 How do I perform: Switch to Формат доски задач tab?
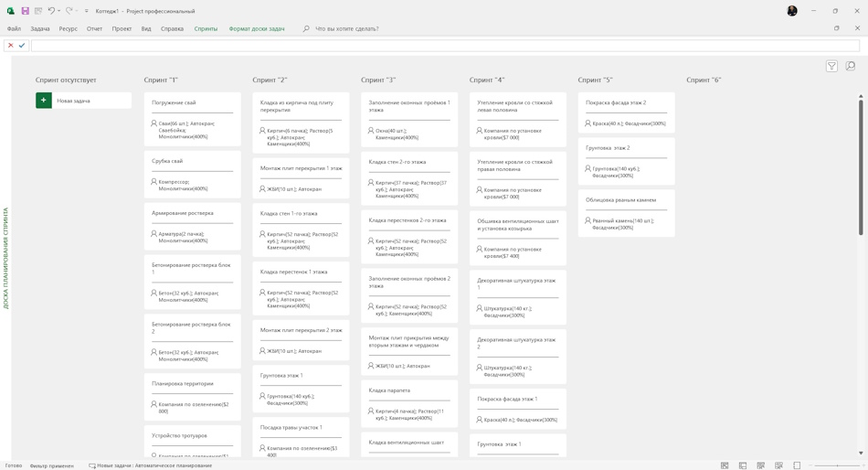[257, 29]
